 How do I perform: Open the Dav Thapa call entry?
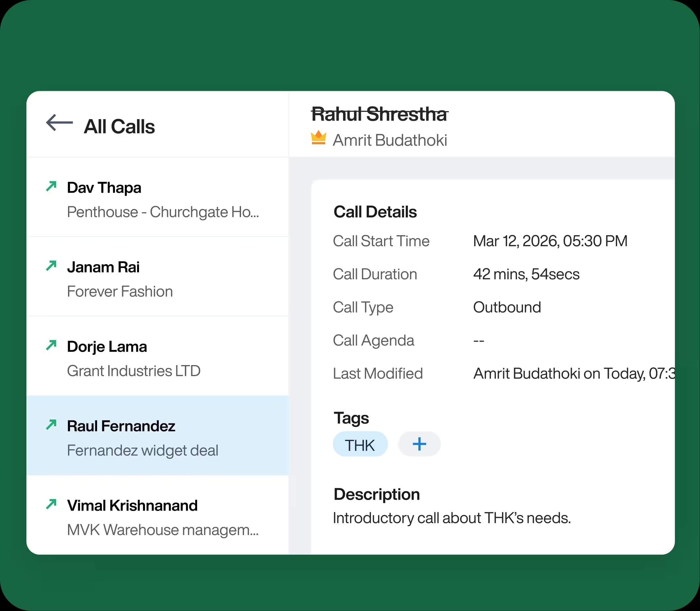pyautogui.click(x=157, y=197)
